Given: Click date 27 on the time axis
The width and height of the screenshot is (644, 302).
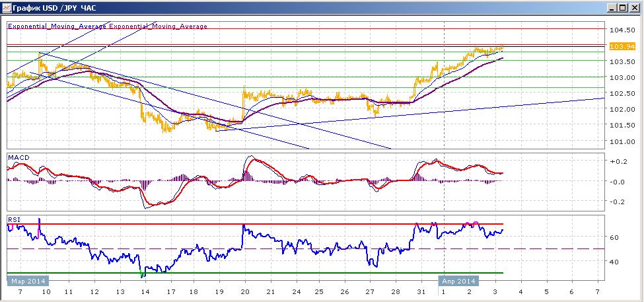Looking at the screenshot, I should 370,291.
